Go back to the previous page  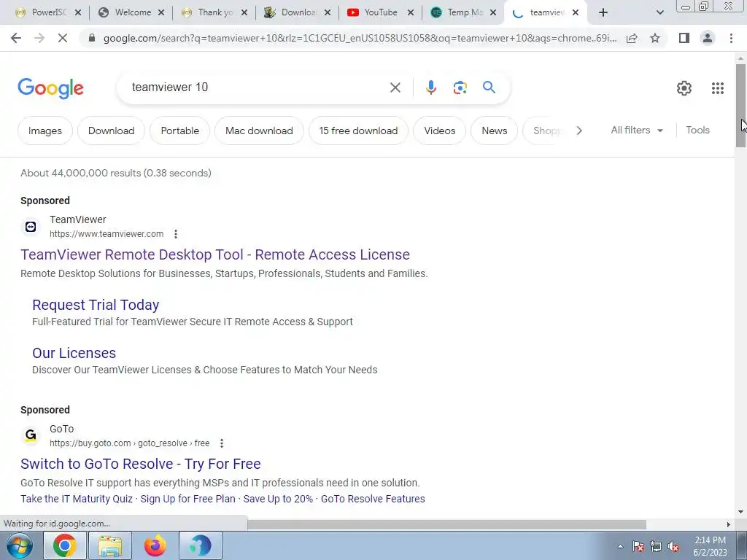tap(16, 38)
